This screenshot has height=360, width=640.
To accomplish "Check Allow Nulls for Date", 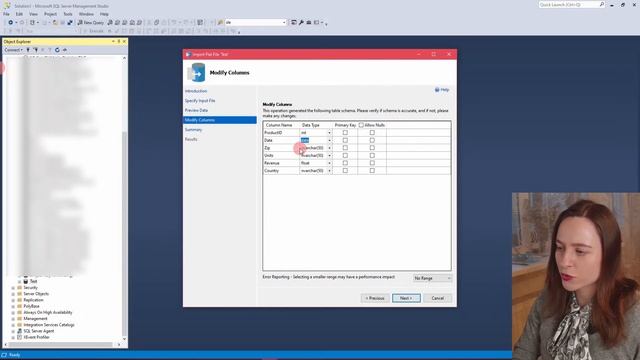I will (x=372, y=140).
